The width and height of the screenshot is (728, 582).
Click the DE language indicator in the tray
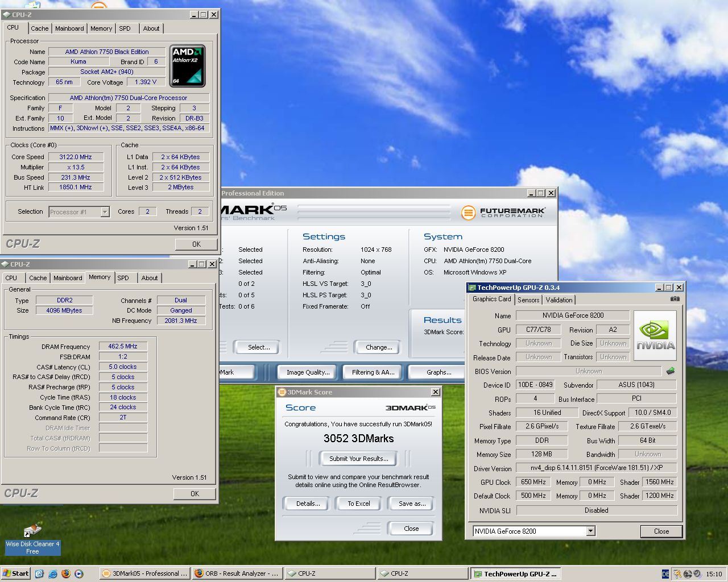pos(665,574)
